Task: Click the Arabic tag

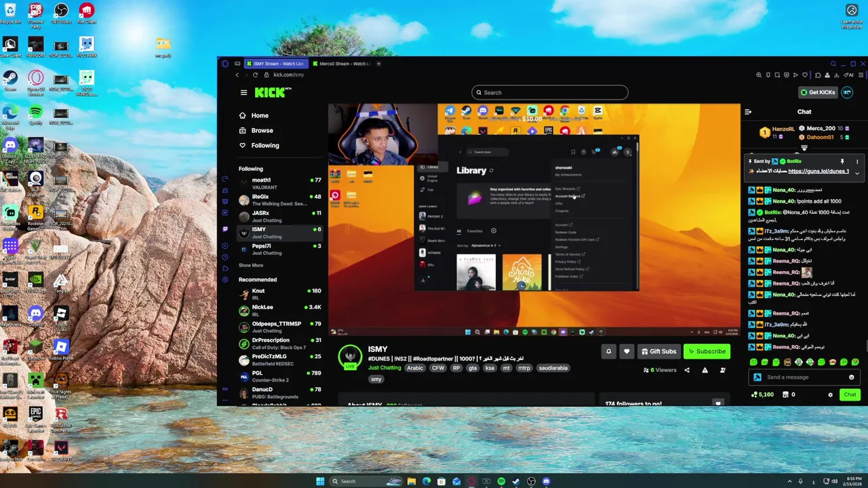Action: click(x=415, y=368)
